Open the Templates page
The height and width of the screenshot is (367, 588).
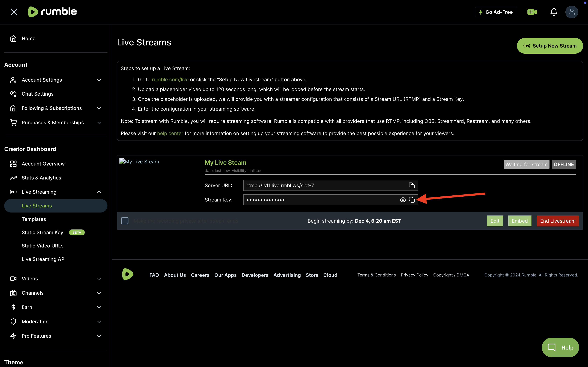34,219
